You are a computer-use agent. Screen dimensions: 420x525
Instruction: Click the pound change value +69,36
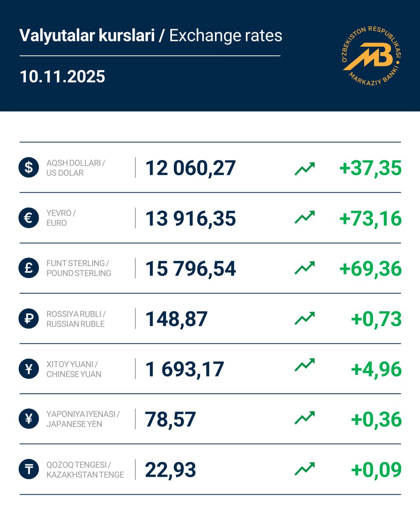coord(370,269)
